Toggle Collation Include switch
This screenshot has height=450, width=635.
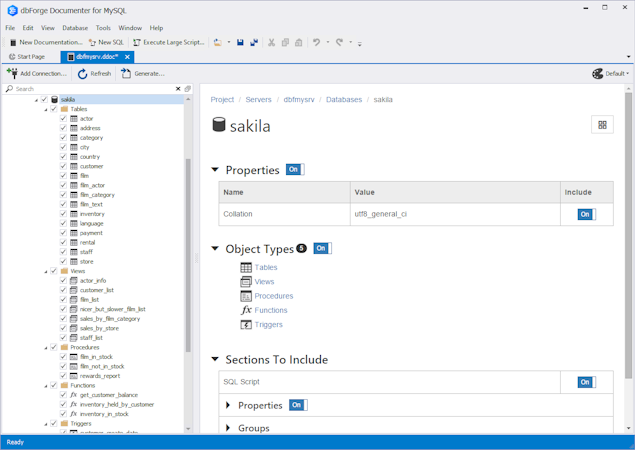point(586,214)
